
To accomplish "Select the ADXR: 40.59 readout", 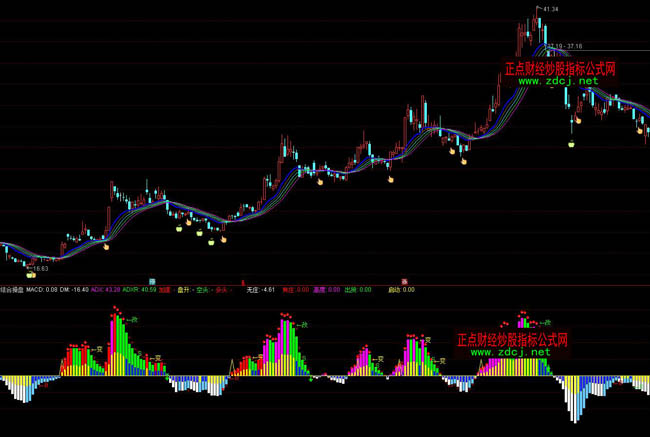I will 139,290.
